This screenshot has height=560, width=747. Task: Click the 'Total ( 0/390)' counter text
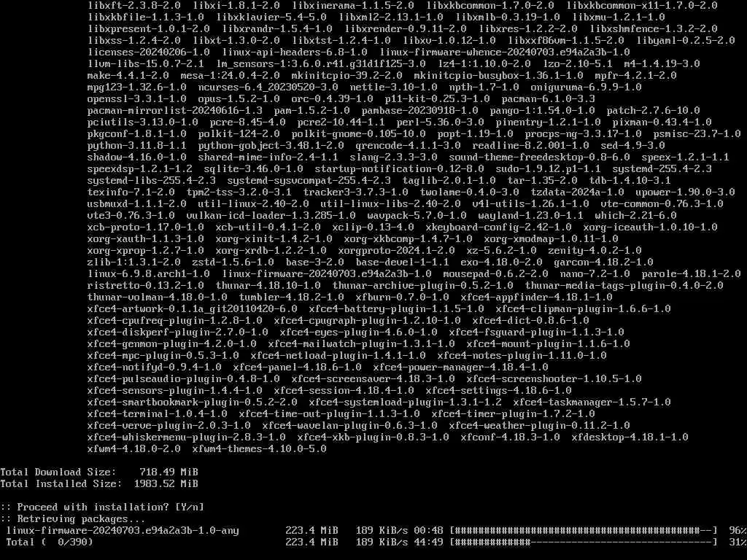pyautogui.click(x=50, y=542)
